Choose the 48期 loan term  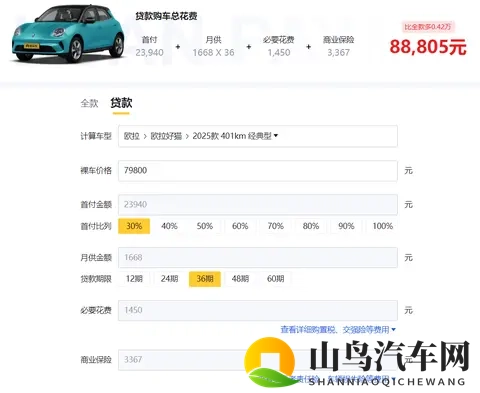click(x=240, y=279)
